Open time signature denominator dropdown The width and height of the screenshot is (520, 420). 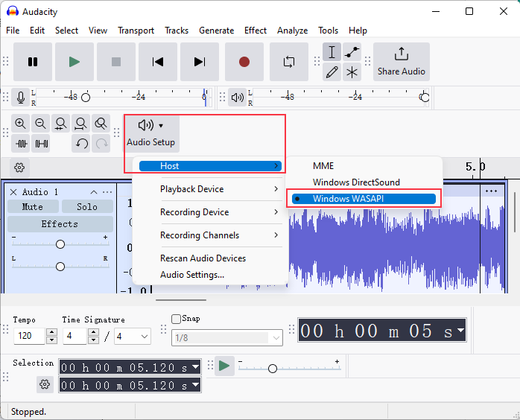(133, 337)
